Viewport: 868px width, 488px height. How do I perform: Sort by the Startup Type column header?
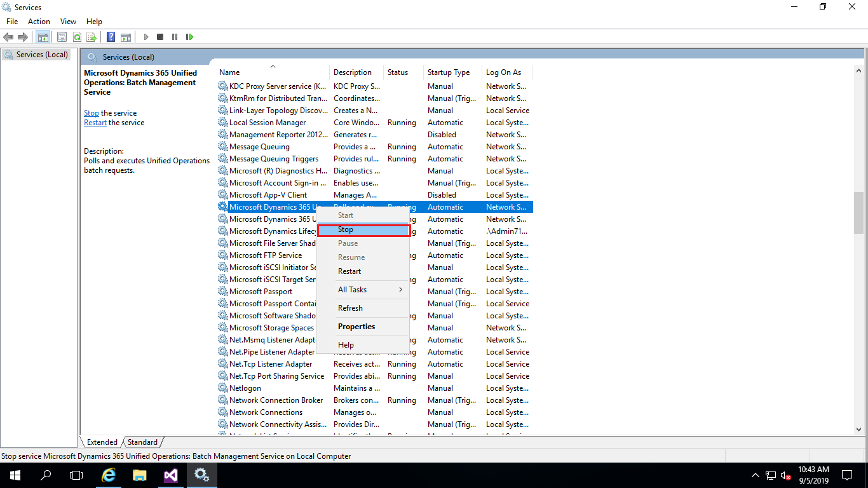pyautogui.click(x=452, y=72)
